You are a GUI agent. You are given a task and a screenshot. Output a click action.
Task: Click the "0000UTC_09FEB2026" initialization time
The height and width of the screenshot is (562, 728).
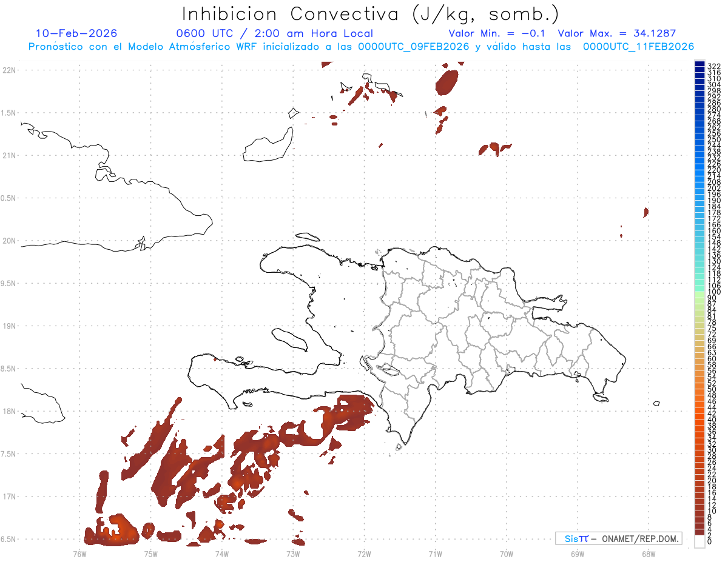(414, 47)
